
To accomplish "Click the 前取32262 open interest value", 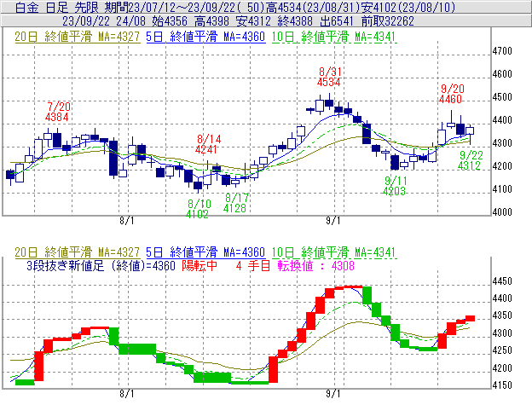I will pyautogui.click(x=387, y=21).
